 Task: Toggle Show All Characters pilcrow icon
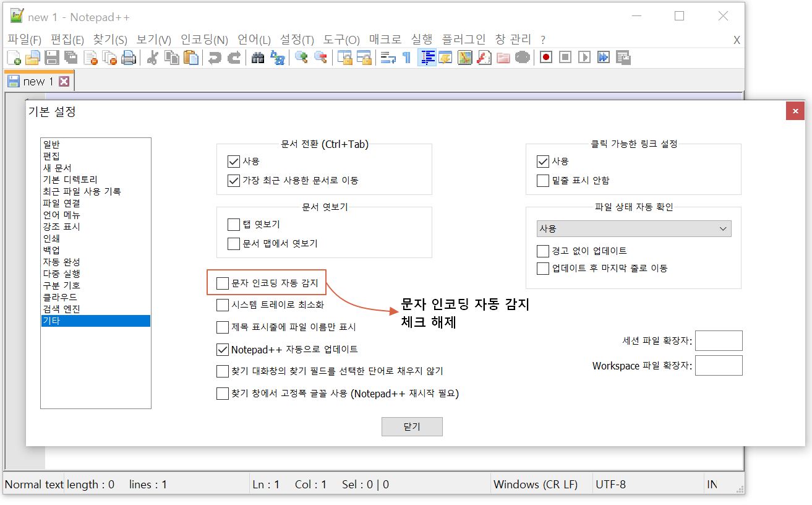pos(406,58)
